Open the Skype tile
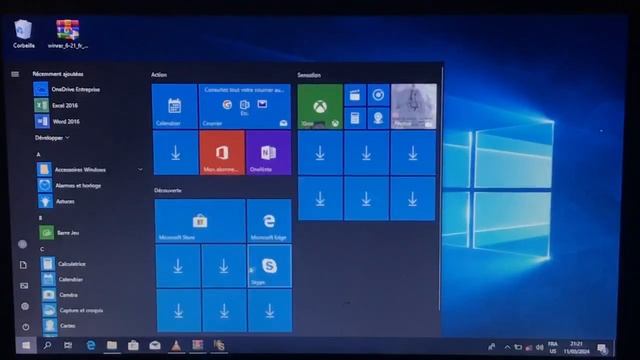 [x=269, y=266]
